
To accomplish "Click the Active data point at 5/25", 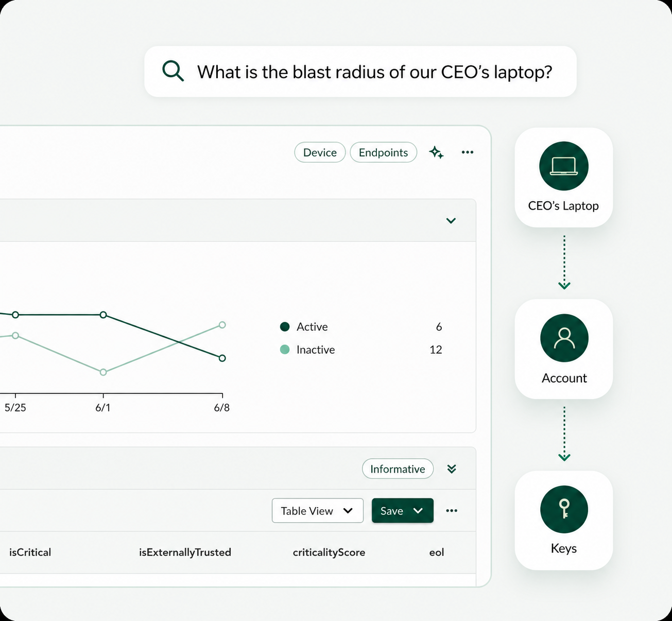I will tap(15, 315).
